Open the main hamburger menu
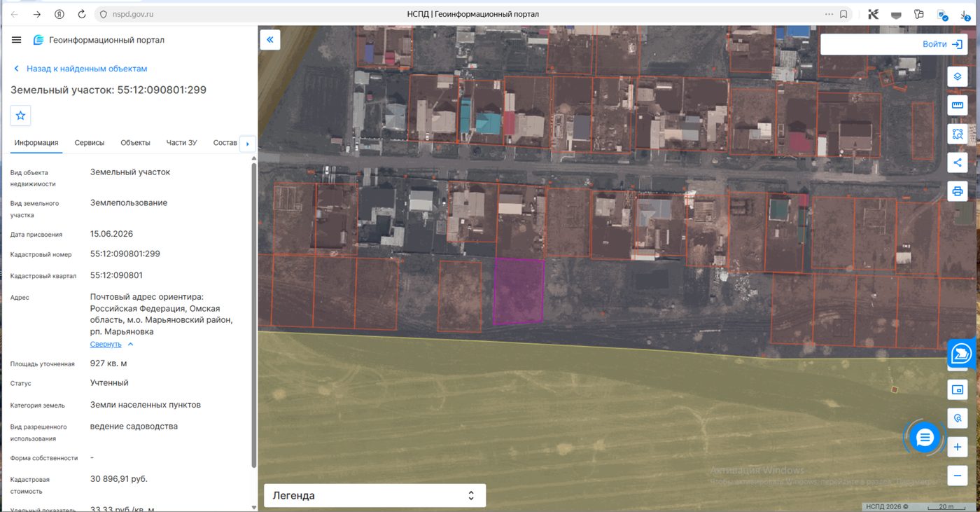 (17, 40)
